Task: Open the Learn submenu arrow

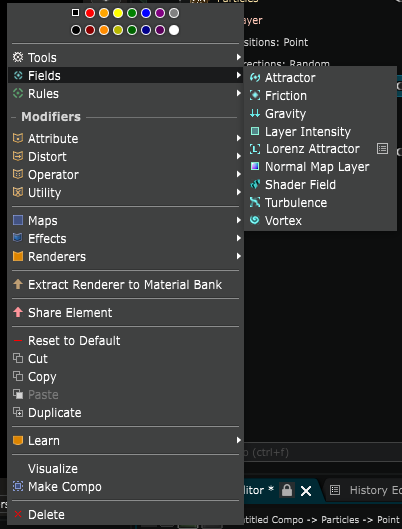Action: click(239, 440)
